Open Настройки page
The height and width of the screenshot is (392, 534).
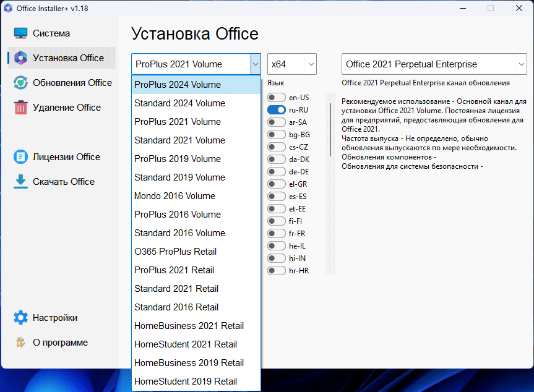tap(62, 317)
